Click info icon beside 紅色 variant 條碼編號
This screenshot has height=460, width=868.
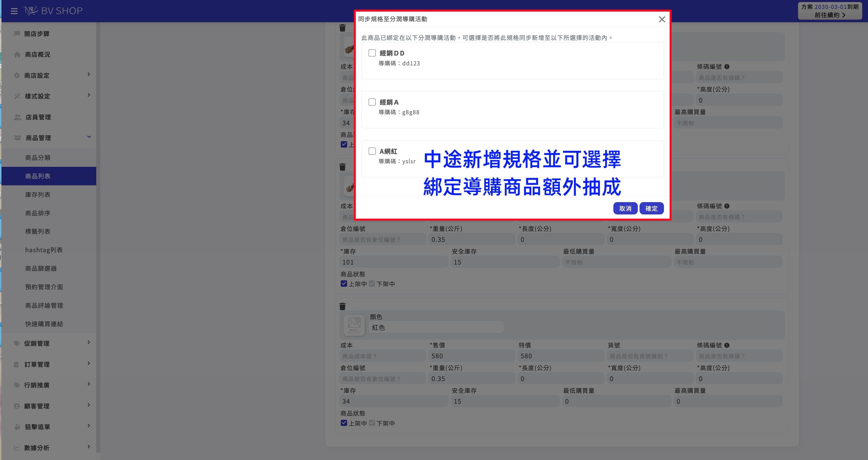coord(727,345)
